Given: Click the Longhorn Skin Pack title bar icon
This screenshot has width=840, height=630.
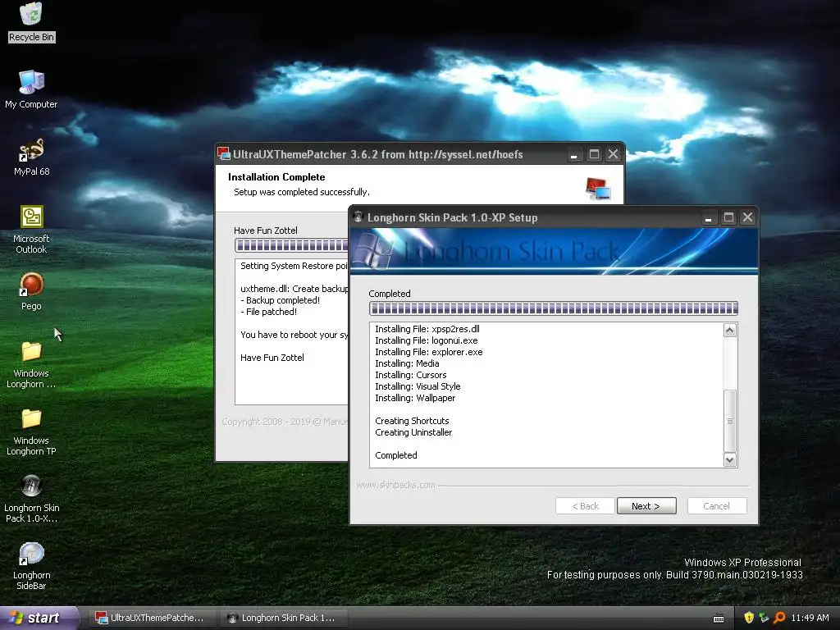Looking at the screenshot, I should tap(358, 217).
